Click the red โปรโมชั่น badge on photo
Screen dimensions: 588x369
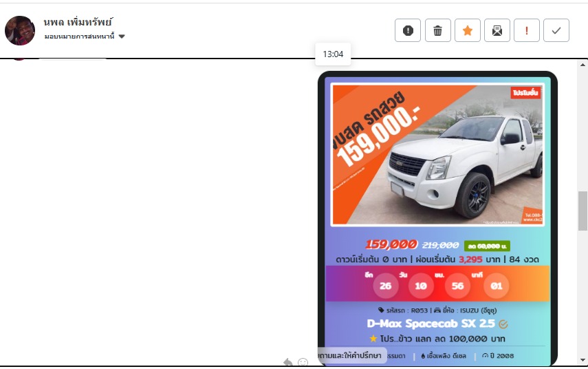click(x=525, y=92)
